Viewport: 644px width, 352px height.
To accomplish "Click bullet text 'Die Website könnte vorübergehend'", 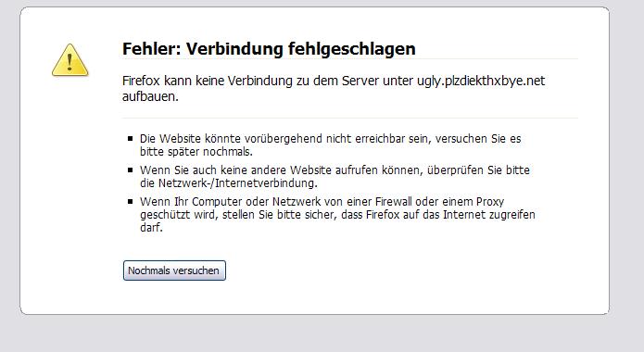I will pyautogui.click(x=231, y=139).
